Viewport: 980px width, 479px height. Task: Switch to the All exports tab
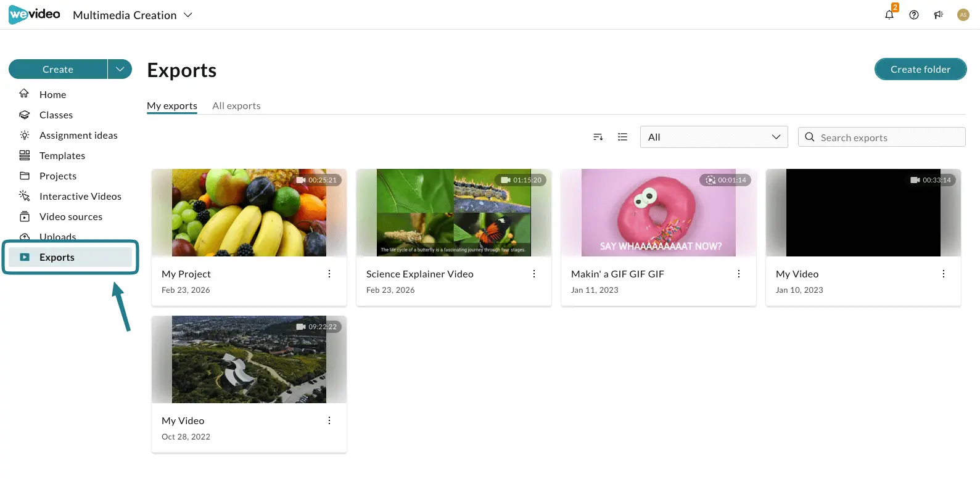[x=236, y=106]
